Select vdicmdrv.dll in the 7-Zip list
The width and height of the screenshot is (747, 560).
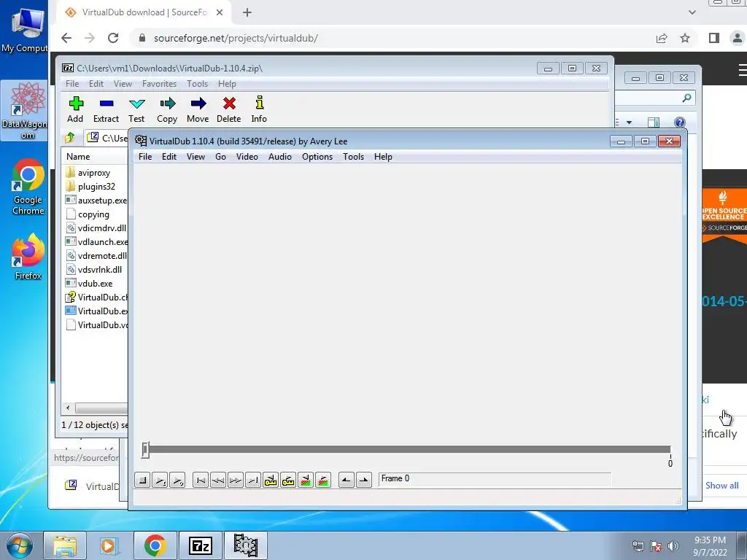(96, 228)
